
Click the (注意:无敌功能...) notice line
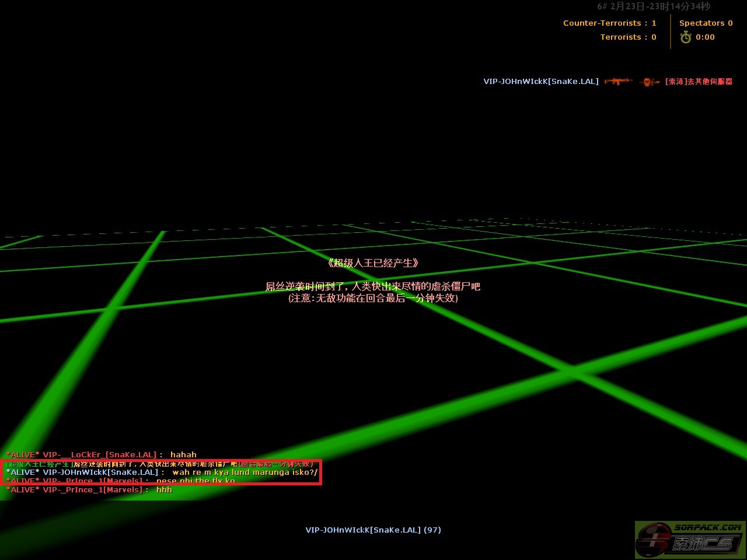click(373, 298)
